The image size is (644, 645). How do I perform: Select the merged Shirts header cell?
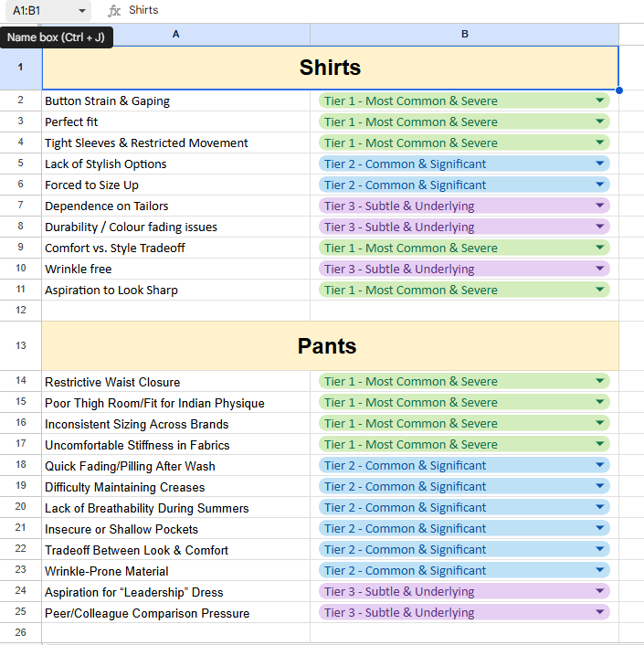330,68
